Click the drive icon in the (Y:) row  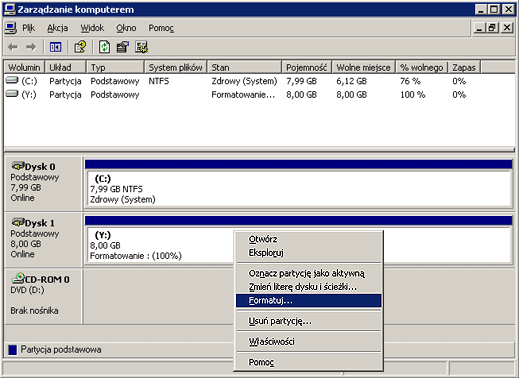tap(12, 94)
